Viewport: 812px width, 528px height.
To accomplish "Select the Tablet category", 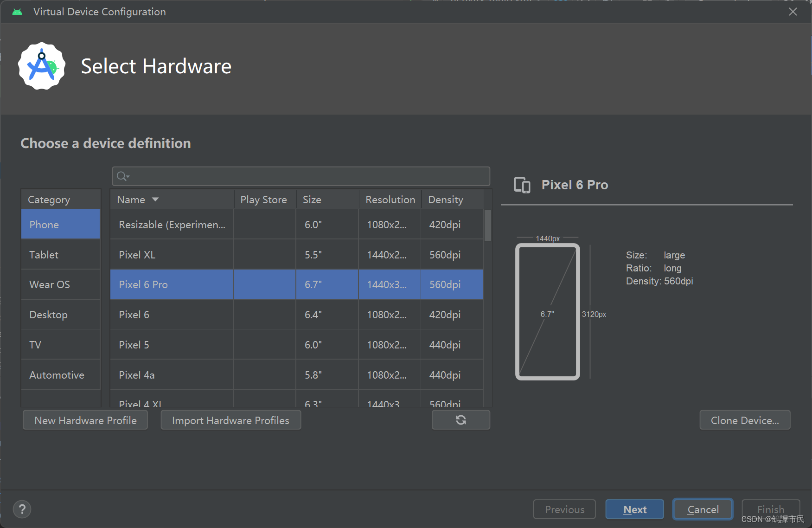I will tap(61, 255).
